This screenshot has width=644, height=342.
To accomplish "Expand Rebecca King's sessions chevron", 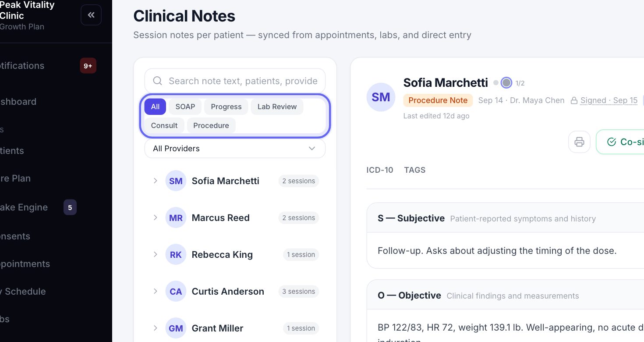I will 155,254.
